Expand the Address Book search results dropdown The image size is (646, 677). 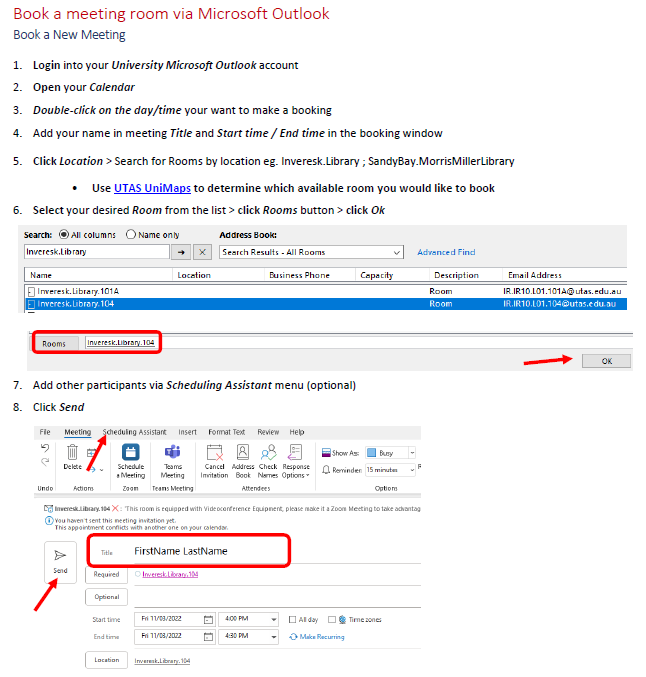pyautogui.click(x=397, y=253)
